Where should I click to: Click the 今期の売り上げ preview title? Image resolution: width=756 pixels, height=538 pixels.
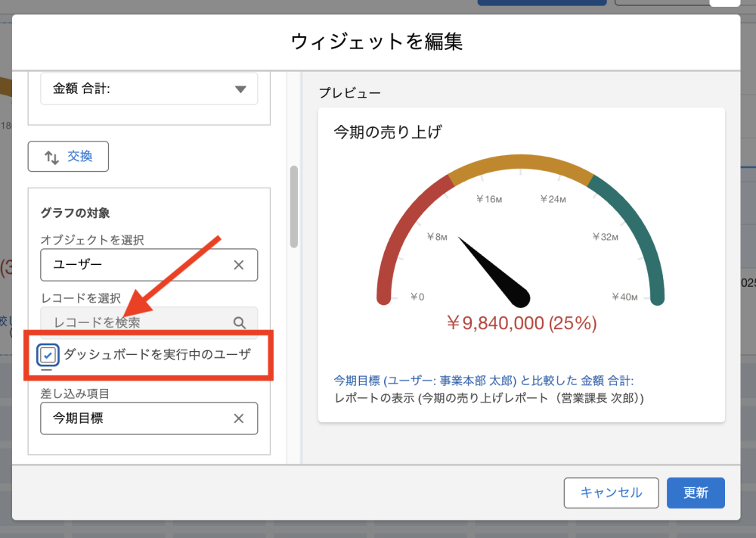pyautogui.click(x=387, y=132)
